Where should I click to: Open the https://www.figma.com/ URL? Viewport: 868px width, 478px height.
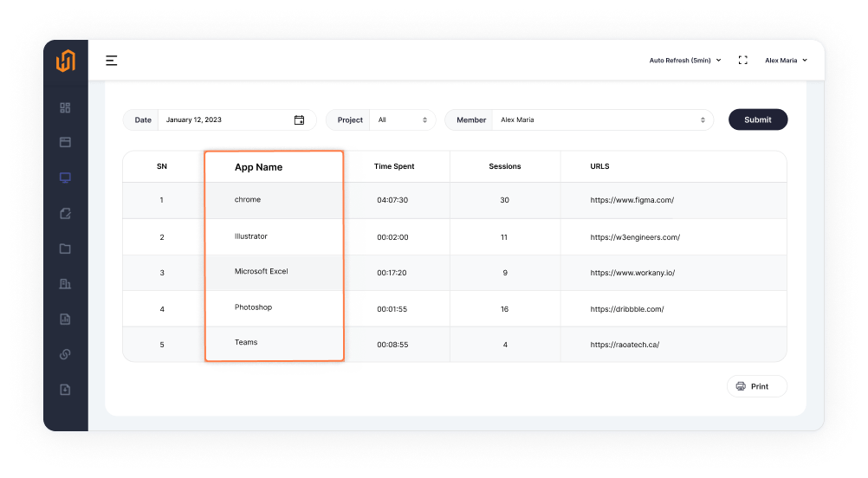[632, 200]
